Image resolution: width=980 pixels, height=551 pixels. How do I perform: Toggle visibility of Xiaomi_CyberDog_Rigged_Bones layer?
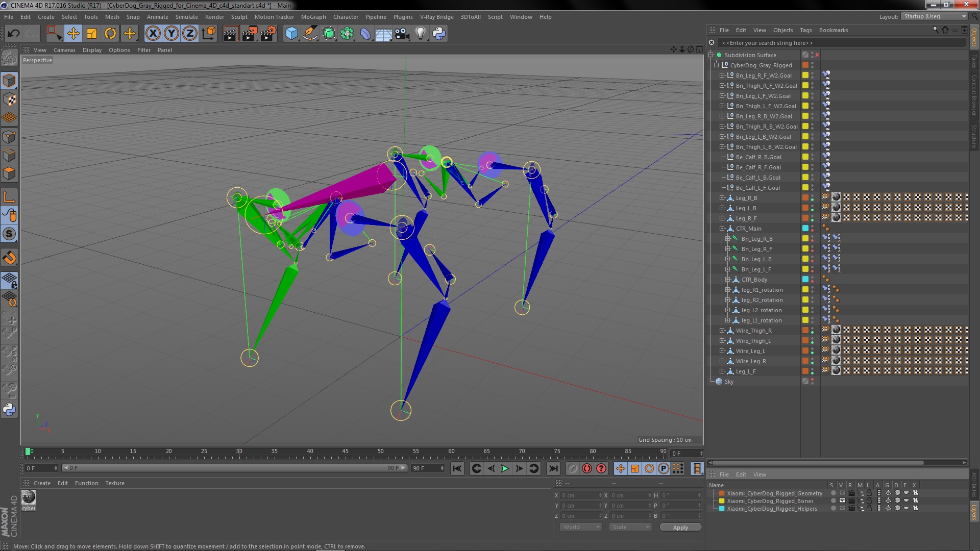tap(842, 501)
